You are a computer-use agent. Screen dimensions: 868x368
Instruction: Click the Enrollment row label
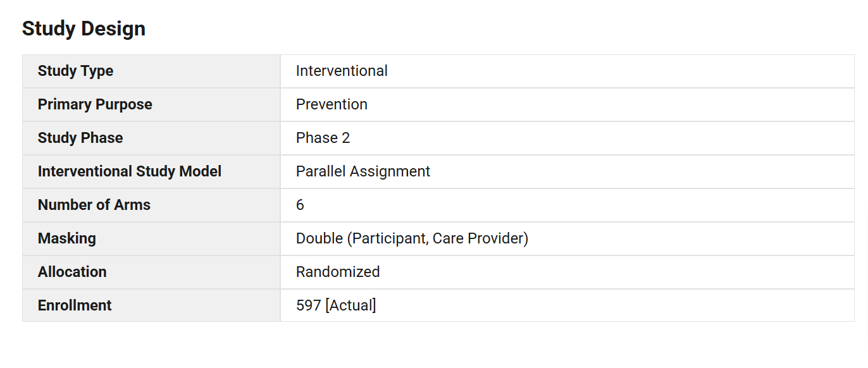(75, 305)
